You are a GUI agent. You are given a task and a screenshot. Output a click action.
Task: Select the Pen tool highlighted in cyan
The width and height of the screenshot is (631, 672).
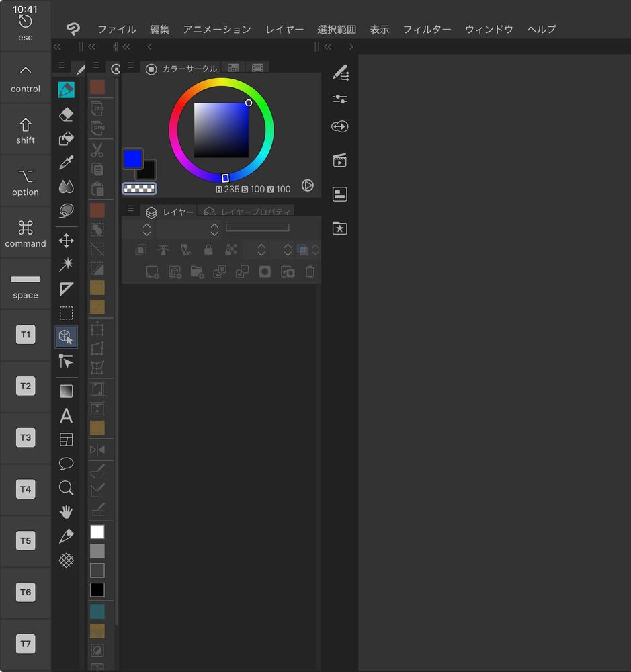66,89
